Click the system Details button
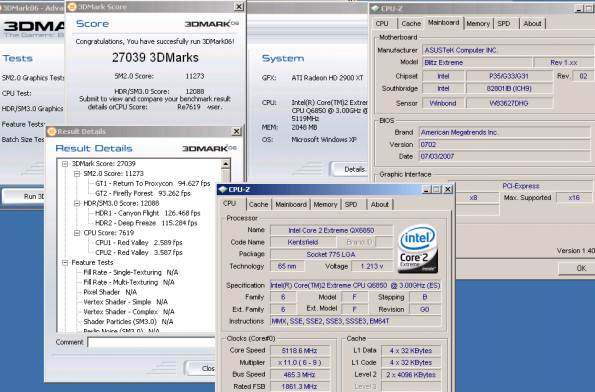Screen dimensions: 595x392 (350, 169)
